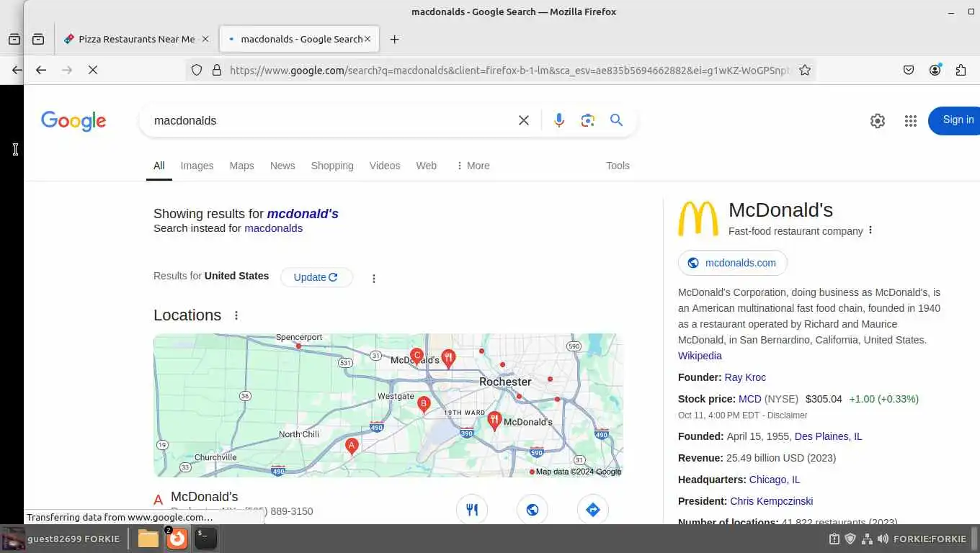Click the blue magnifier search button

coord(616,120)
